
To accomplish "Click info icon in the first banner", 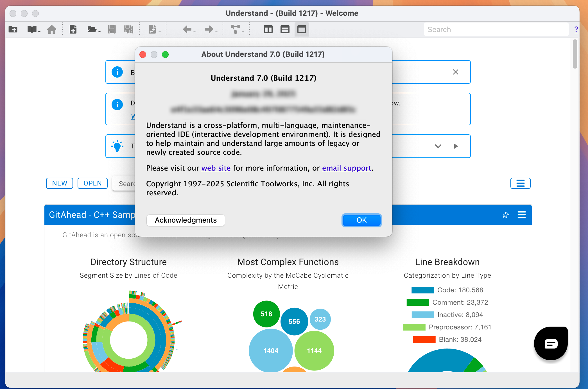I will (117, 72).
